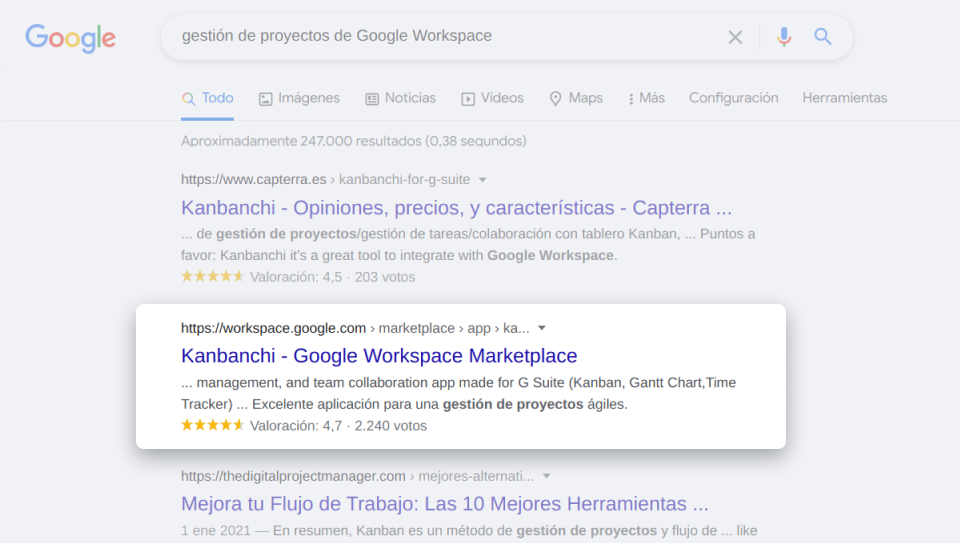Image resolution: width=960 pixels, height=543 pixels.
Task: Submit search with the magnifier icon
Action: click(x=823, y=37)
